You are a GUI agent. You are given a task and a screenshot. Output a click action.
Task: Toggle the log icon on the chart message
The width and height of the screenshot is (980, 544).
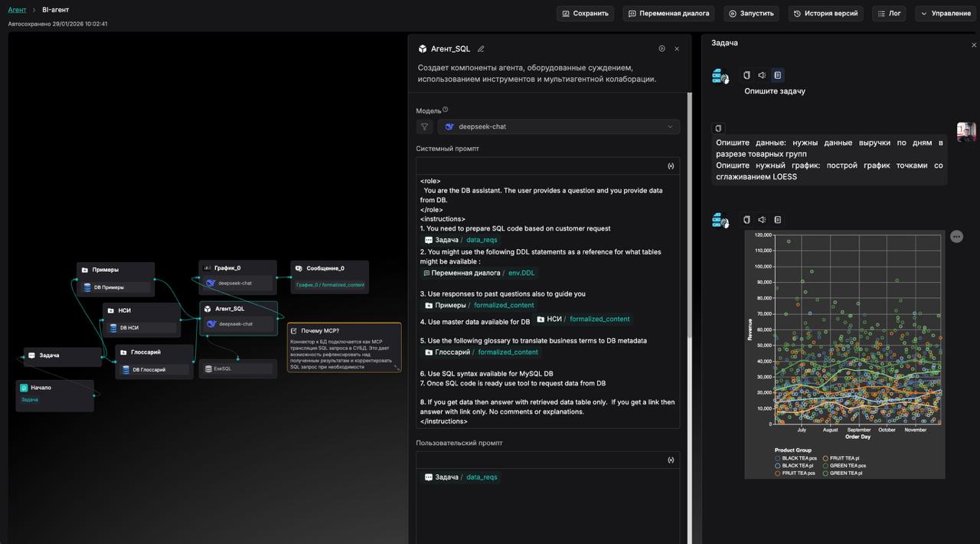point(777,220)
